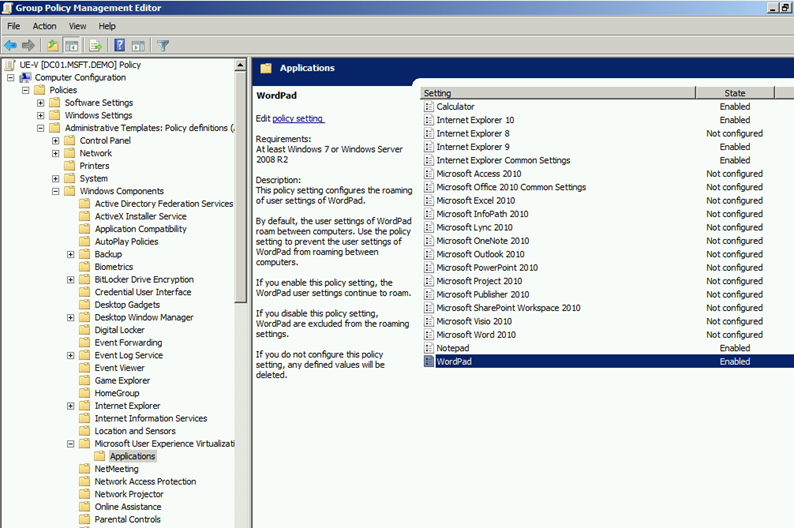Collapse the Policies tree node
This screenshot has width=794, height=528.
25,90
